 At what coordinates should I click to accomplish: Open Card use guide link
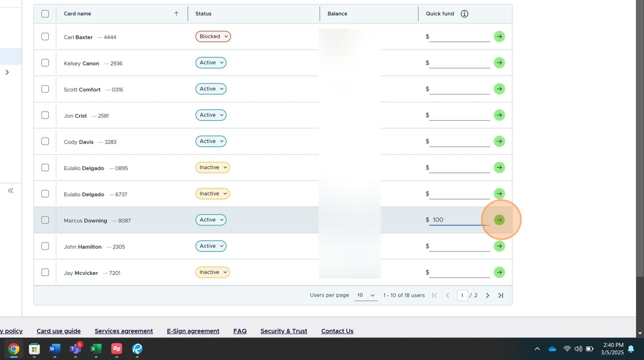[x=58, y=331]
